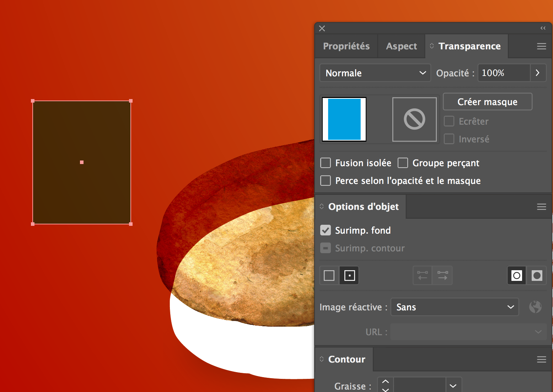Uncheck the Surimp. fond checkbox

click(x=325, y=230)
